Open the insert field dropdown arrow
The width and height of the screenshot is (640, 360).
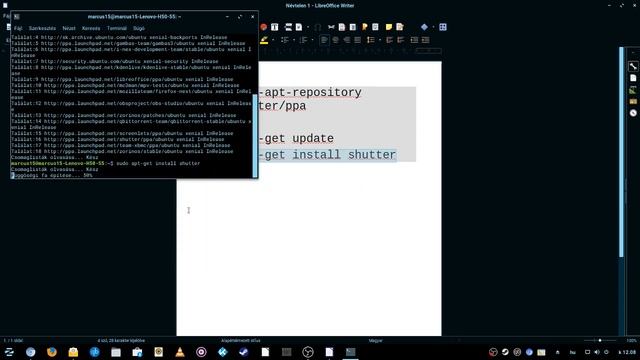point(308,27)
